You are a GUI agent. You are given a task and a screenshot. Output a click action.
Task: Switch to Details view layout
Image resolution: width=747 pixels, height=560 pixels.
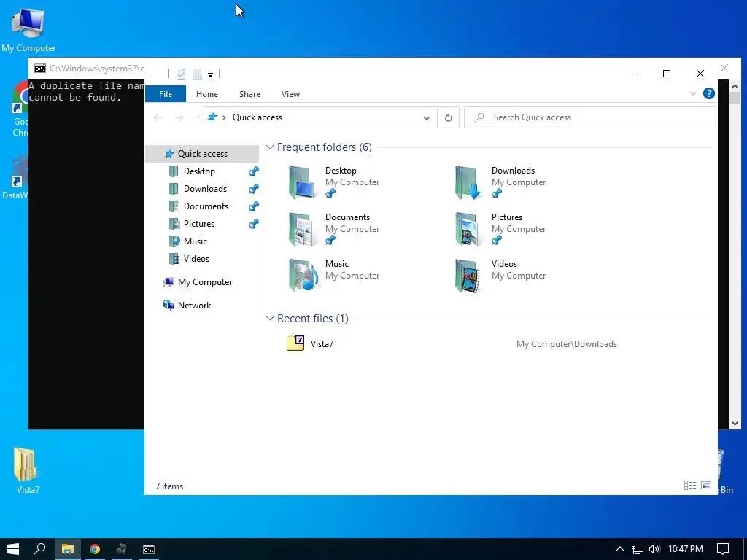pyautogui.click(x=690, y=485)
